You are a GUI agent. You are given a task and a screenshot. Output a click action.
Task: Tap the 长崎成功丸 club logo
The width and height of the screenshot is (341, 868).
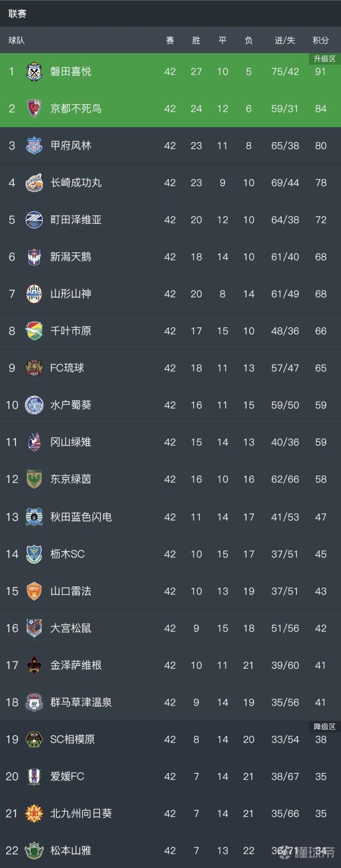coord(34,183)
